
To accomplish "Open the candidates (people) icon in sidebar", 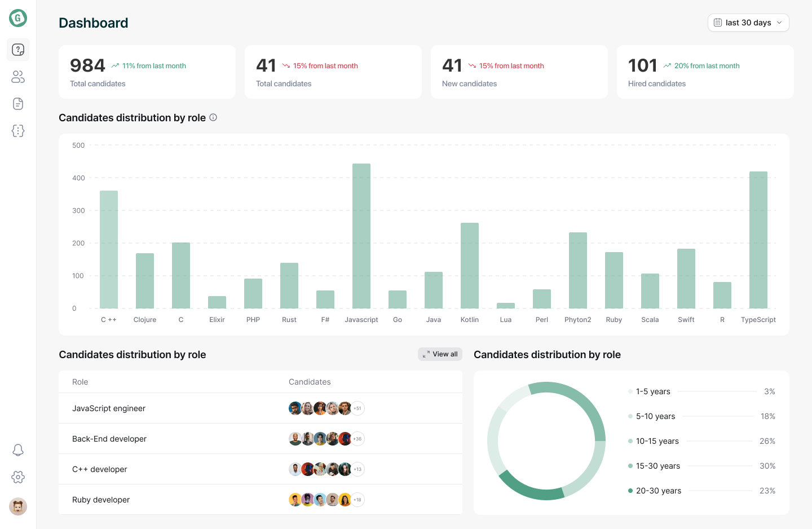I will tap(17, 77).
